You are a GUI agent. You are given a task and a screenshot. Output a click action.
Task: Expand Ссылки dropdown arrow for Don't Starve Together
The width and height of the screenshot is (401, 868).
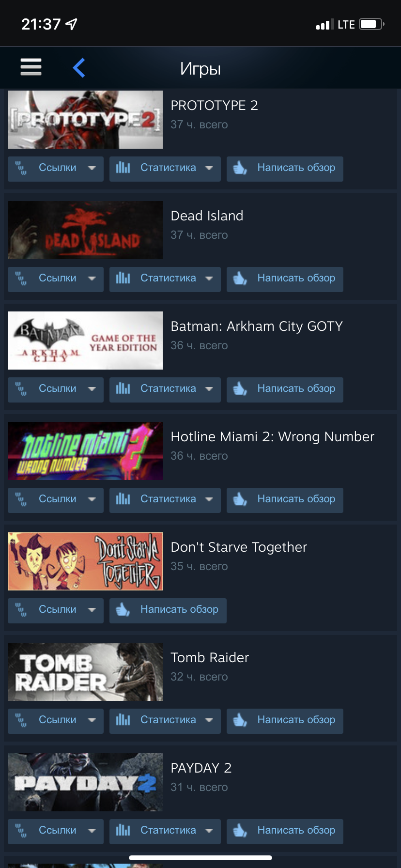92,610
